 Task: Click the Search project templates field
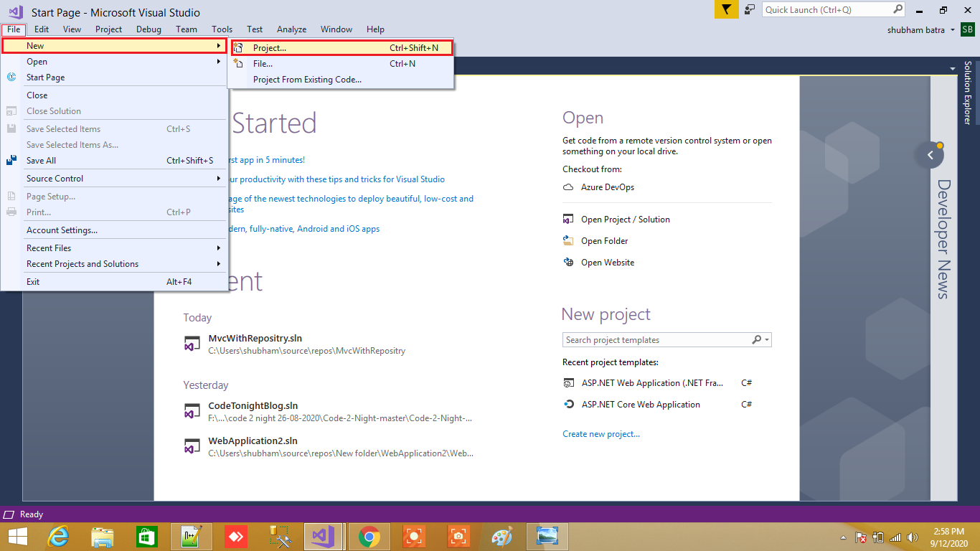(656, 340)
